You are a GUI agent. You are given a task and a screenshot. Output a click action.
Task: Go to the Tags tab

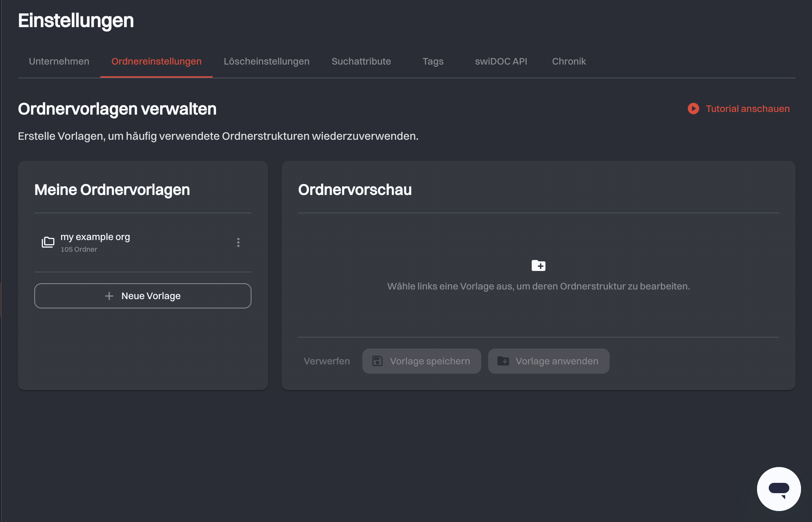(x=433, y=61)
